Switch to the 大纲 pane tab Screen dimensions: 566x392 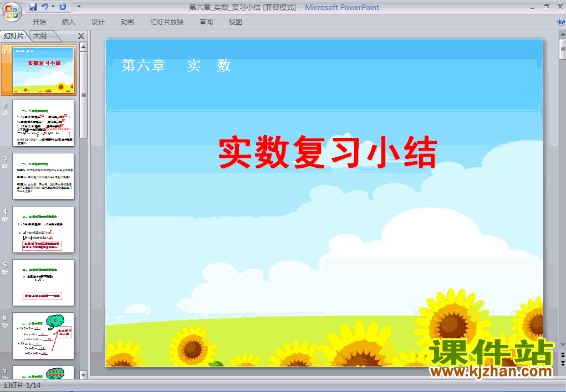40,35
